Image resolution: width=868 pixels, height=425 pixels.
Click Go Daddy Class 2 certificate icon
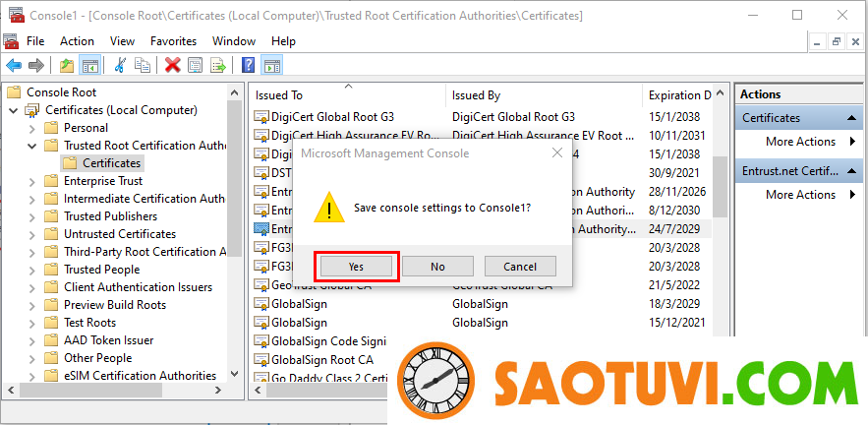[x=260, y=378]
